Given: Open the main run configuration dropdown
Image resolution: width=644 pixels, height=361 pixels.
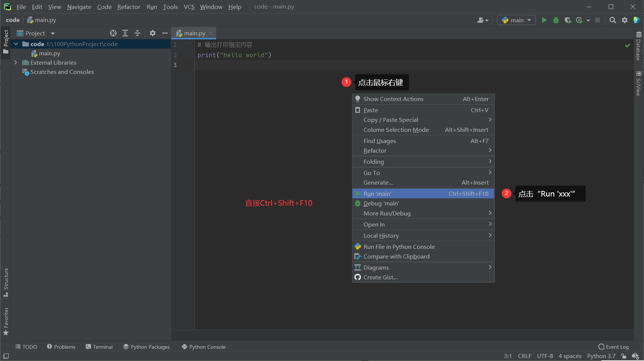Looking at the screenshot, I should tap(516, 20).
